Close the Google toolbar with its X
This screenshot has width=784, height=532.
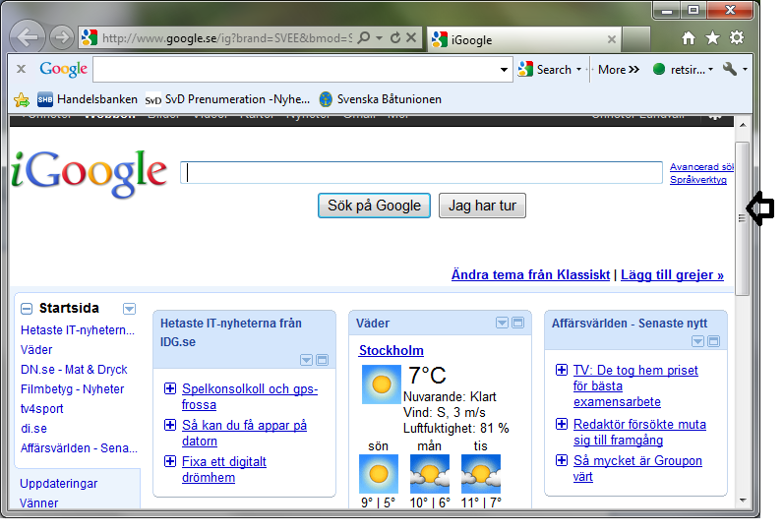[21, 69]
